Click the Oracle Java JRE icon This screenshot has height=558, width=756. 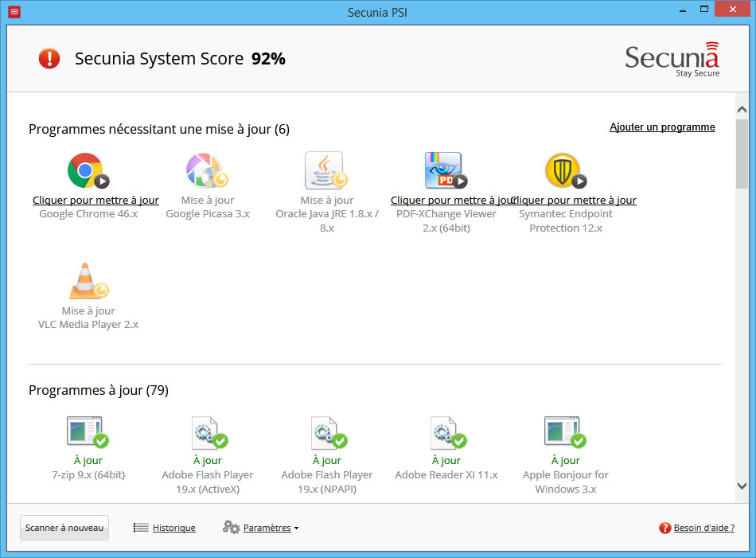[x=325, y=170]
